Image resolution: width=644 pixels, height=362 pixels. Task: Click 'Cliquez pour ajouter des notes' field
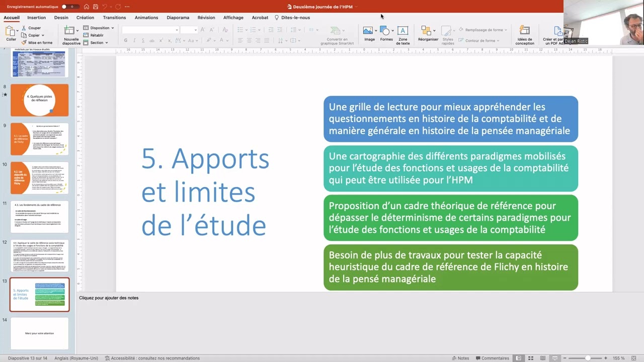click(x=109, y=298)
